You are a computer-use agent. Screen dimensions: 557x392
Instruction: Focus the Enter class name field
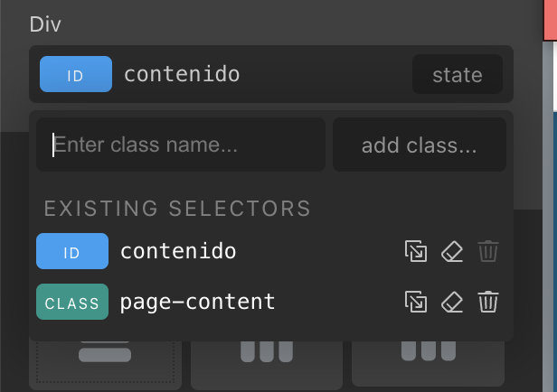(x=181, y=145)
